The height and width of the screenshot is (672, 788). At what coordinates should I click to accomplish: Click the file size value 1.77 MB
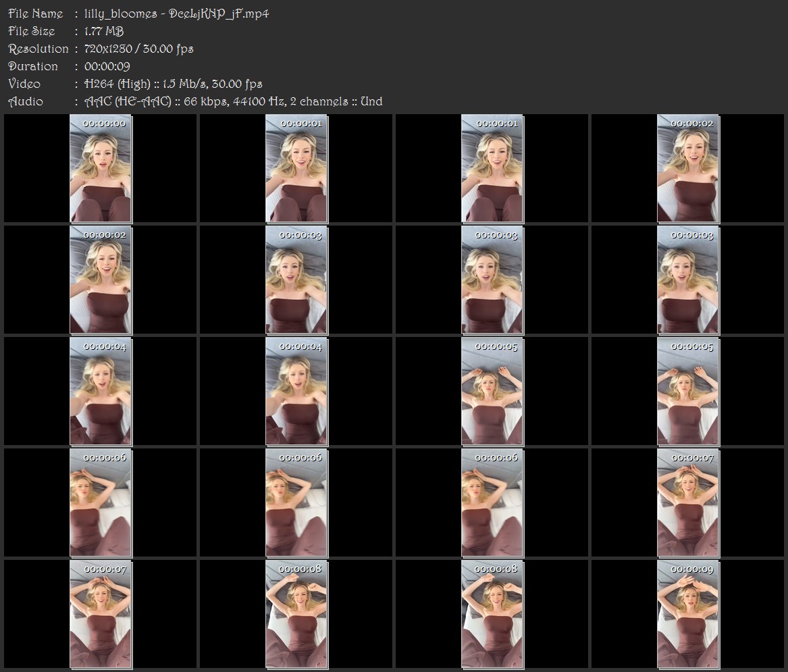pos(104,31)
